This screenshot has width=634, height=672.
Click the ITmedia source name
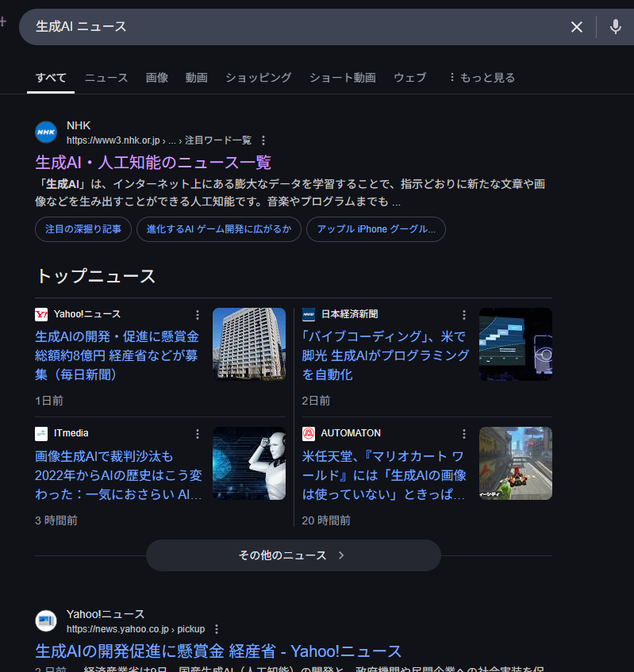tap(71, 433)
